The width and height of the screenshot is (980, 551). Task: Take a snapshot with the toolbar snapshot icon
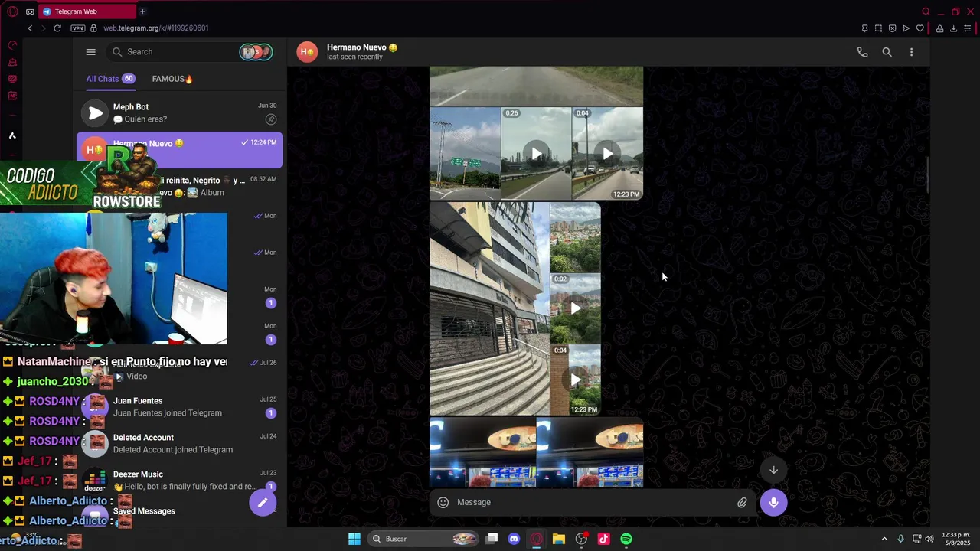[x=878, y=28]
